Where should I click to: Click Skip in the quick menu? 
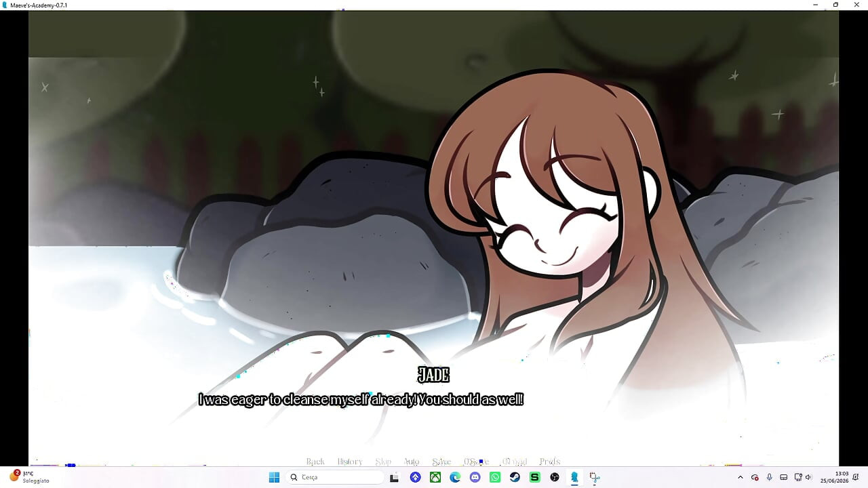pos(383,462)
